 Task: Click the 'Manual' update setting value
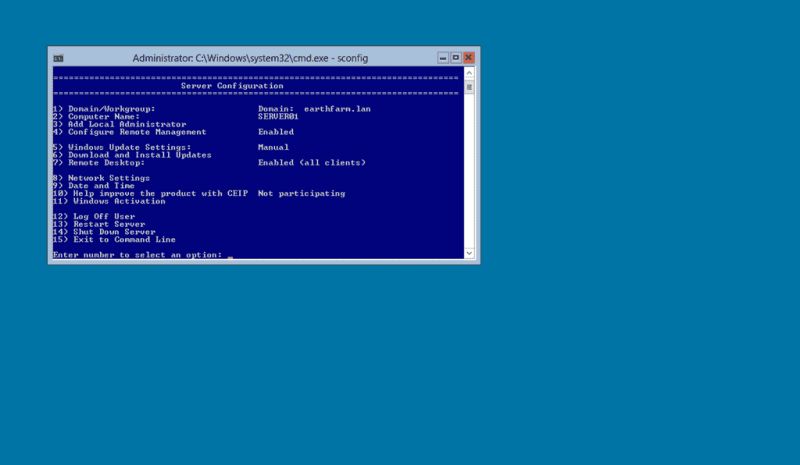(x=273, y=147)
